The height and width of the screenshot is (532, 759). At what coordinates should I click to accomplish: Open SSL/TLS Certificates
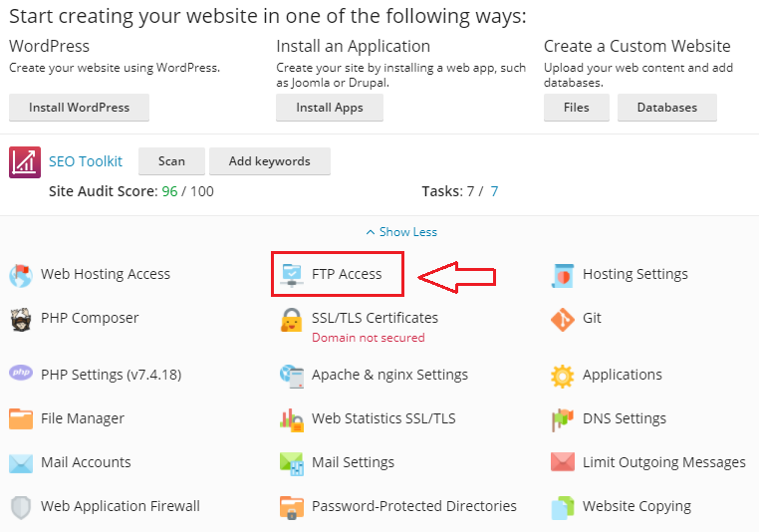click(x=375, y=318)
